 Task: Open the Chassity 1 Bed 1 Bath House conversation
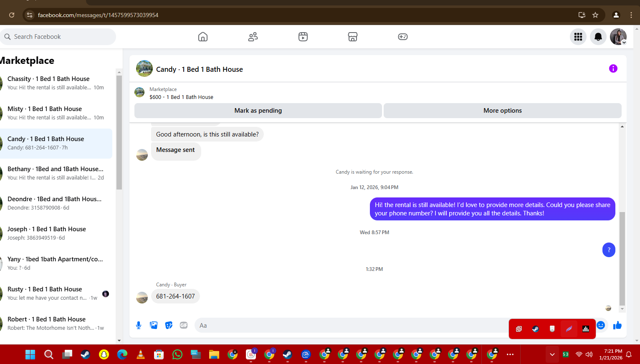coord(56,83)
